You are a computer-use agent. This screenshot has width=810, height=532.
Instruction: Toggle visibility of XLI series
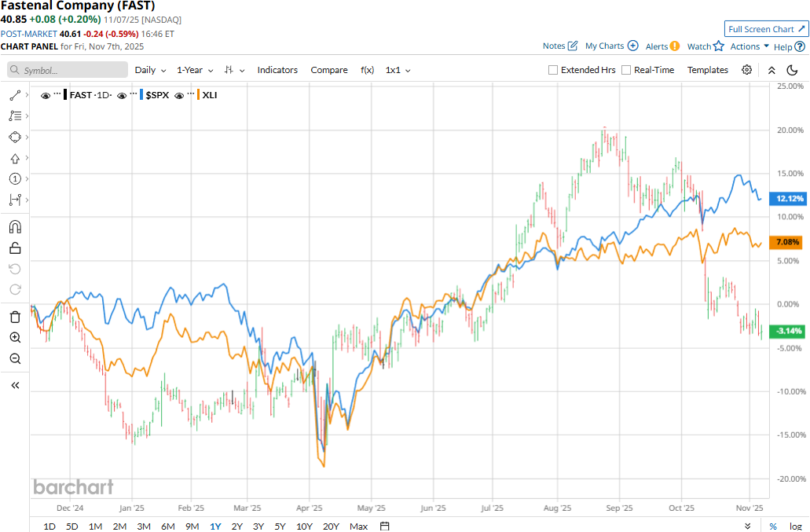[179, 96]
